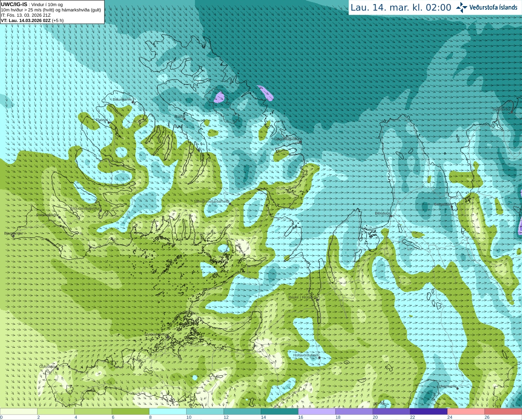Click the 'IT: Fös. 13. 03. 2026 21Z' line

pyautogui.click(x=26, y=15)
